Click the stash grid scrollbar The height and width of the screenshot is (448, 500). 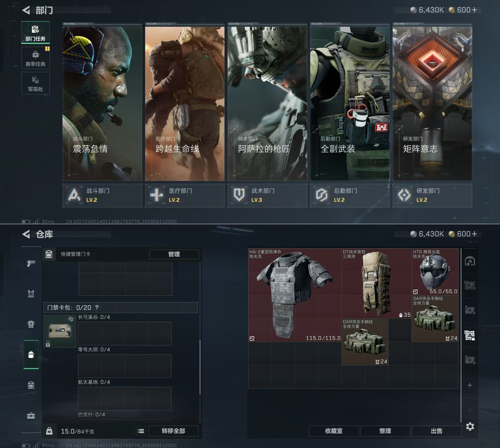461,335
